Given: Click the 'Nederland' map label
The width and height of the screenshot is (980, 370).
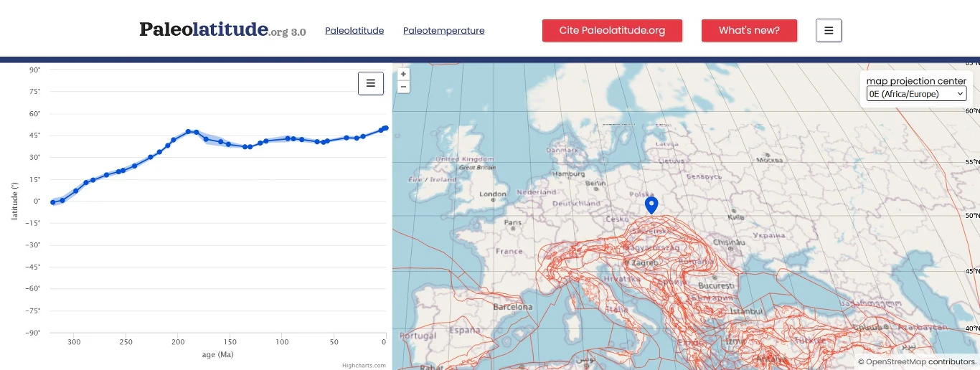Looking at the screenshot, I should tap(537, 192).
